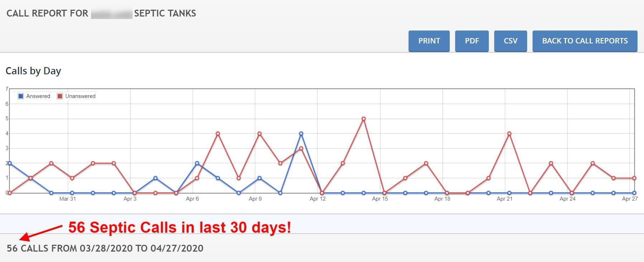The width and height of the screenshot is (644, 262).
Task: Click the Apr 6 x-axis label
Action: 192,199
